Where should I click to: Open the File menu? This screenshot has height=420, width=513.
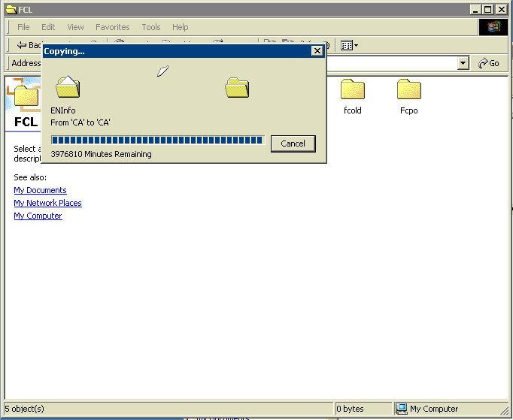point(24,27)
